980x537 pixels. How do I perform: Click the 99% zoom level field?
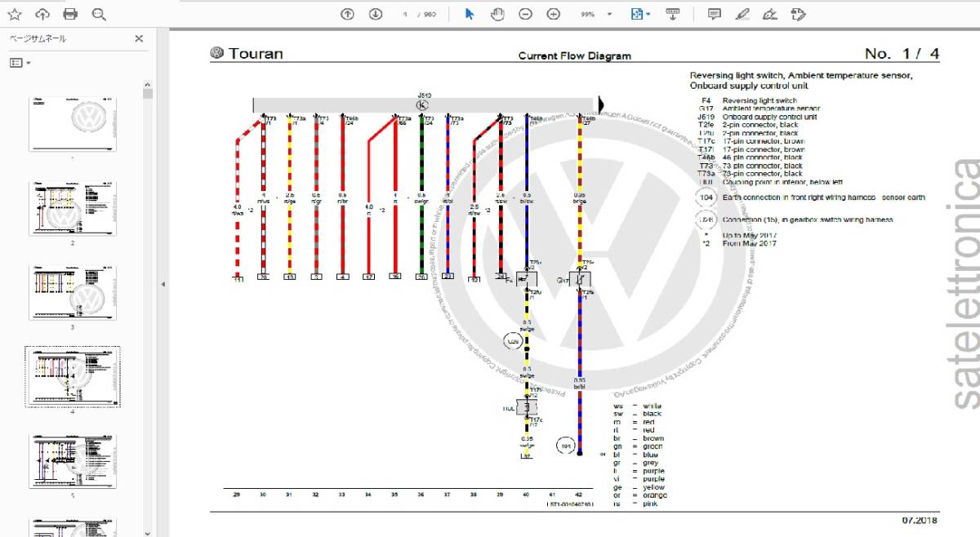coord(588,14)
